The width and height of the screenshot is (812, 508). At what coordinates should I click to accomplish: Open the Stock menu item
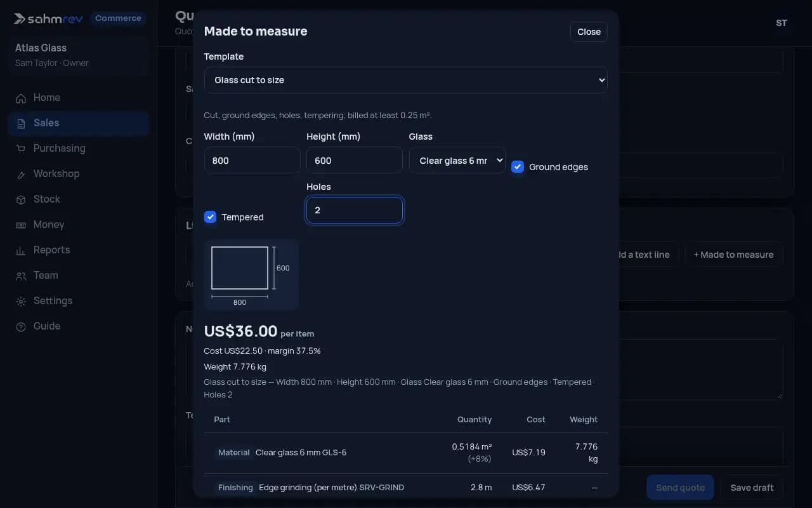coord(79,199)
